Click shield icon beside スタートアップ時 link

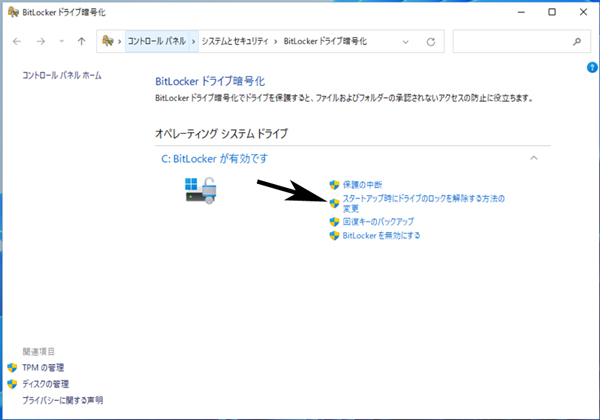[334, 203]
